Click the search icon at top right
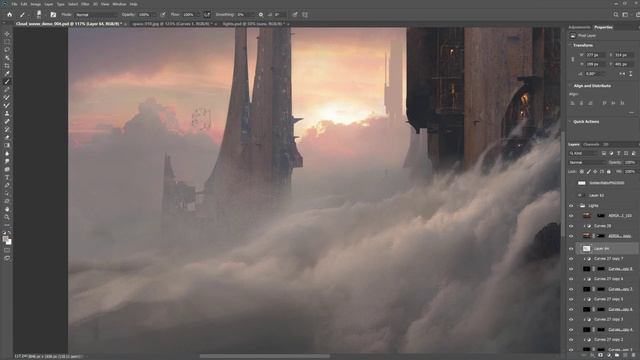 click(616, 15)
